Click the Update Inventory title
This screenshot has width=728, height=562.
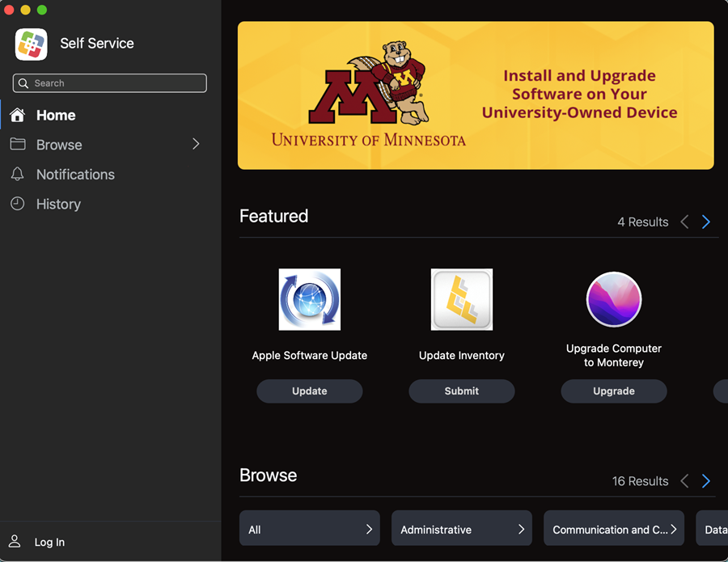click(462, 356)
